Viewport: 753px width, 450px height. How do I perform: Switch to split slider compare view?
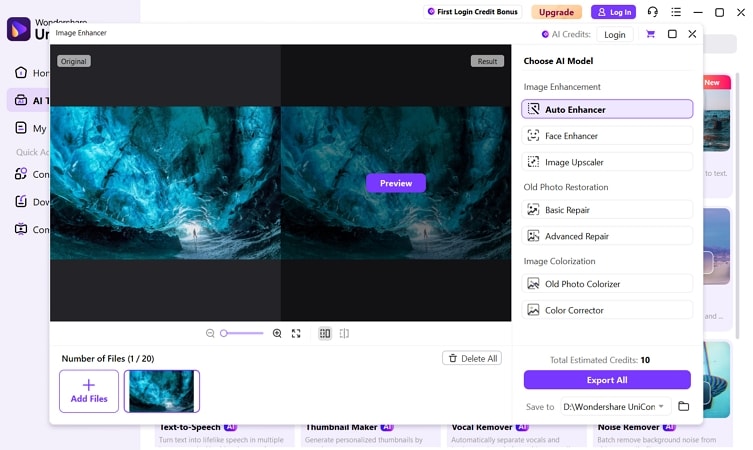pyautogui.click(x=344, y=333)
